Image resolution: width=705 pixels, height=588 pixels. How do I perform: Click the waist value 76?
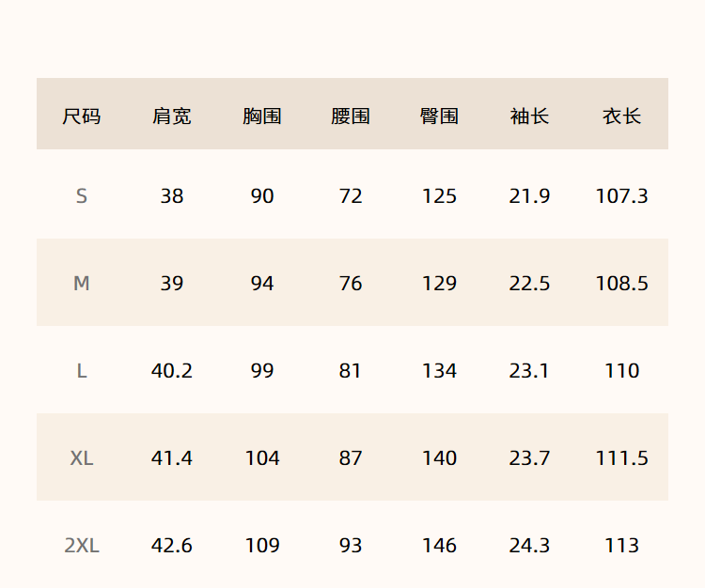pyautogui.click(x=351, y=284)
